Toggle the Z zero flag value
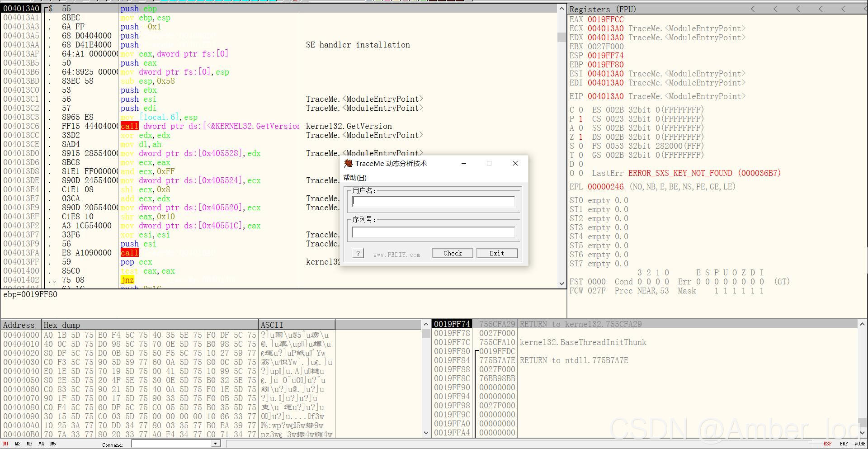 click(581, 137)
